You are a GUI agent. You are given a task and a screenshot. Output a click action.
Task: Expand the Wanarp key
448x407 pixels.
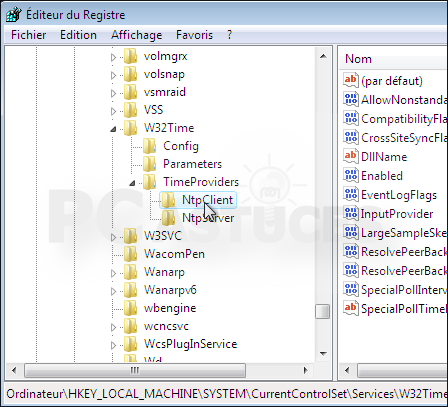(113, 273)
